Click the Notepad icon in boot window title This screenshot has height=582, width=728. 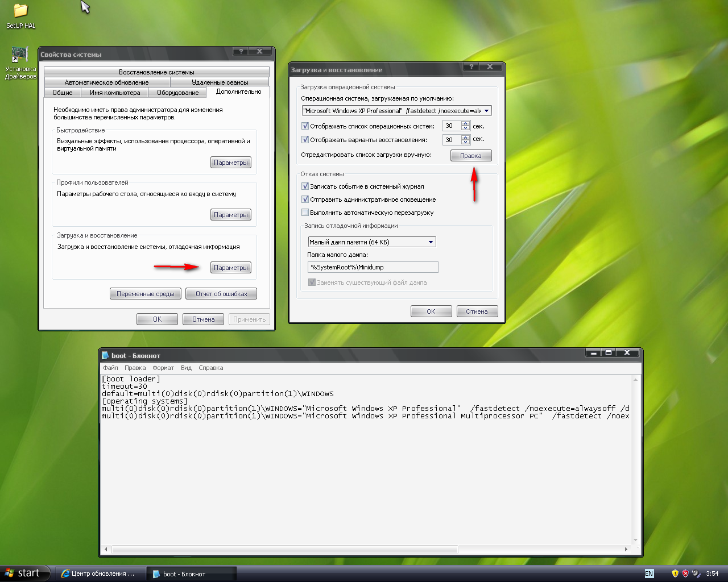[105, 355]
